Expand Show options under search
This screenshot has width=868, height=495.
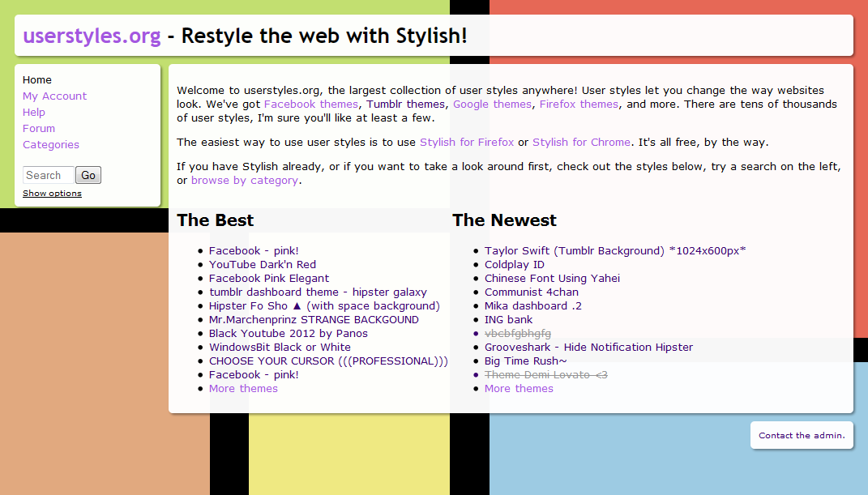pyautogui.click(x=52, y=193)
